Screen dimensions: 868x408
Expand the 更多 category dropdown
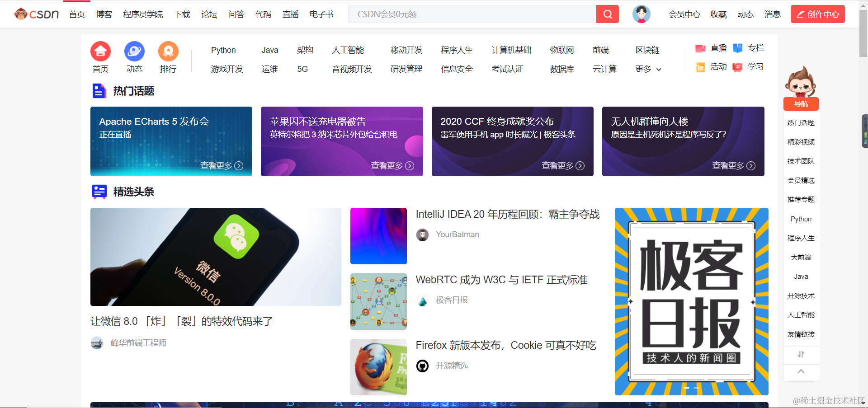point(648,69)
